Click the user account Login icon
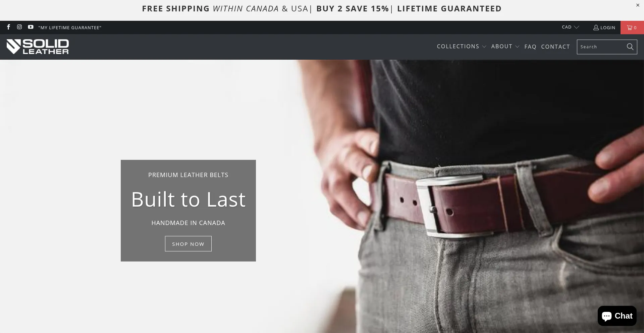 (596, 27)
